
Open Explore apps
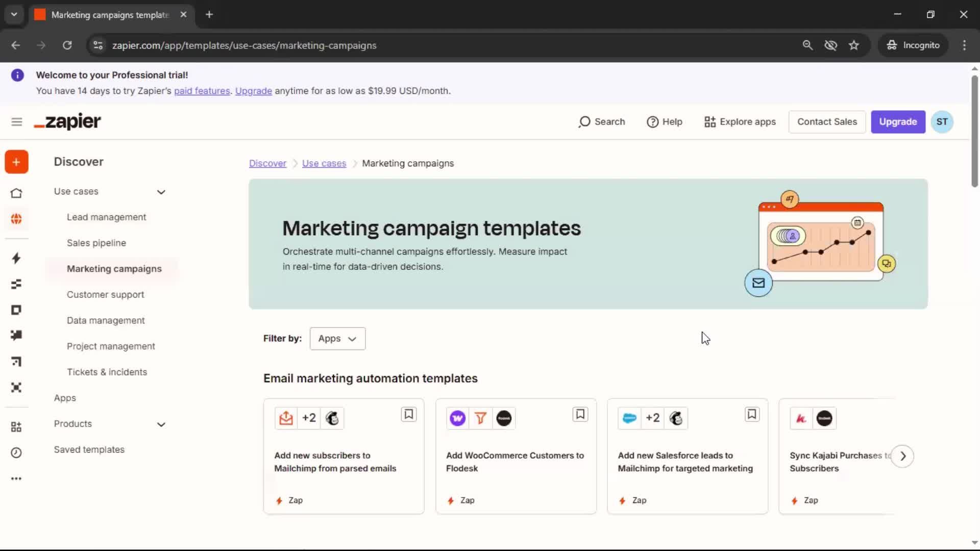pyautogui.click(x=740, y=122)
